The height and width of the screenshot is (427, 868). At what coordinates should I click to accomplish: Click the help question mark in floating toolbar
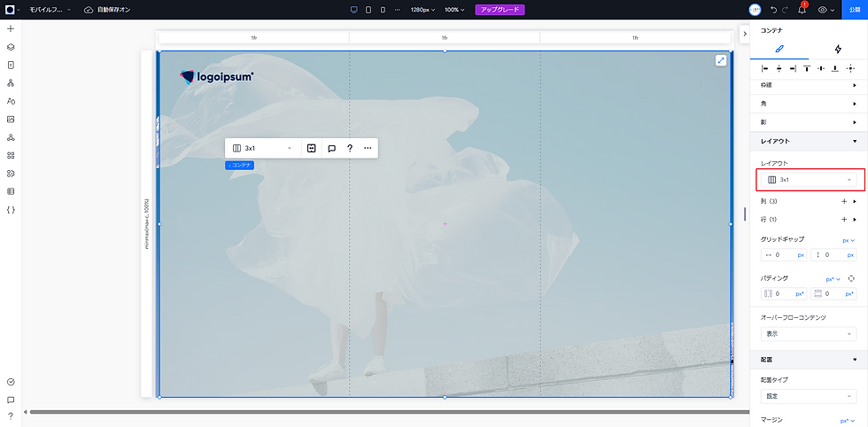[349, 149]
